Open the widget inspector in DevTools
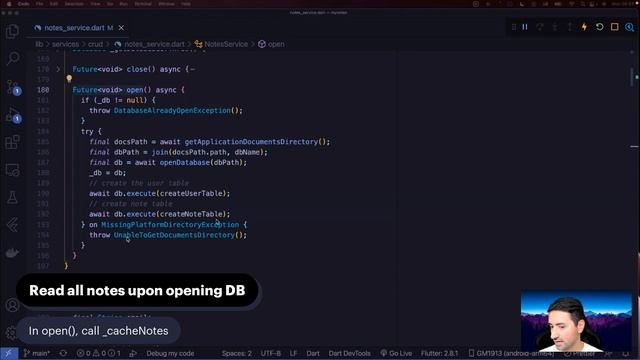Screen dimensions: 640x360 629,27
